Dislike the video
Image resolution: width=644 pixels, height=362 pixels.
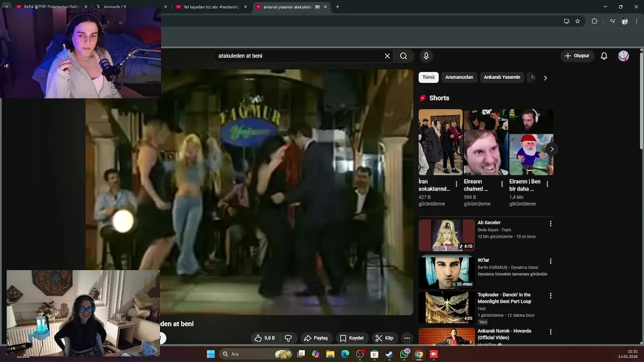(x=288, y=338)
